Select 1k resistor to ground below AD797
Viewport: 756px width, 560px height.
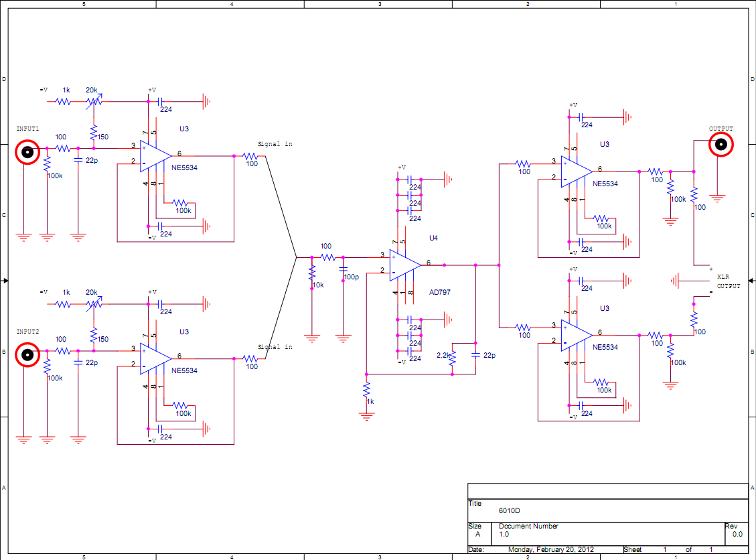366,391
